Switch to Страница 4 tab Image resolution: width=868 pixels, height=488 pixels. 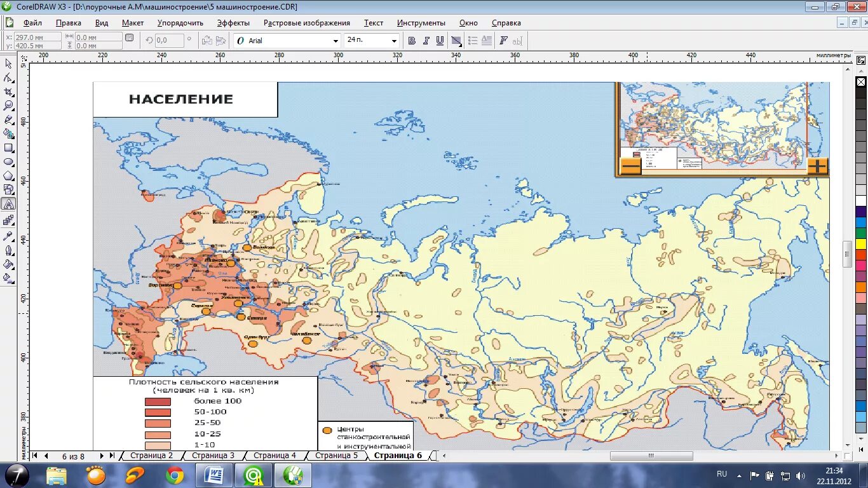(275, 456)
